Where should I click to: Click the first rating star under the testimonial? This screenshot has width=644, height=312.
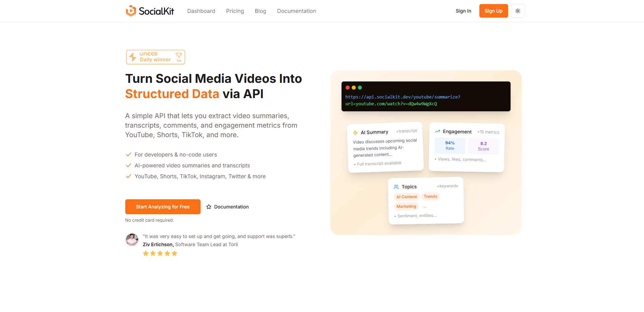click(x=146, y=253)
